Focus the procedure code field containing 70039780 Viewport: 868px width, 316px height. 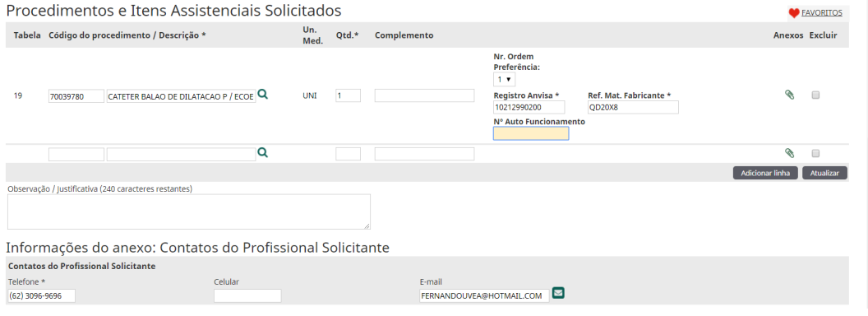76,96
